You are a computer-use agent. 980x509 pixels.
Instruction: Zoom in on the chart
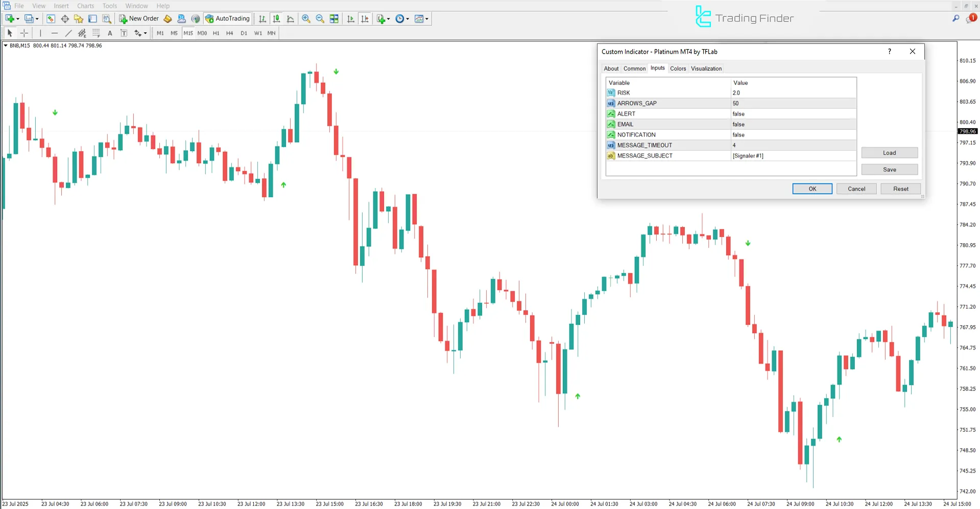coord(306,18)
